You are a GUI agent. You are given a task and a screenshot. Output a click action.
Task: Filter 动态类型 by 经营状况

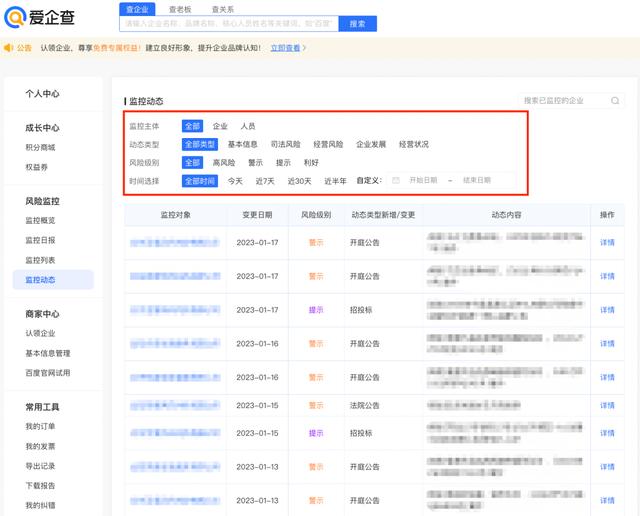pyautogui.click(x=413, y=145)
